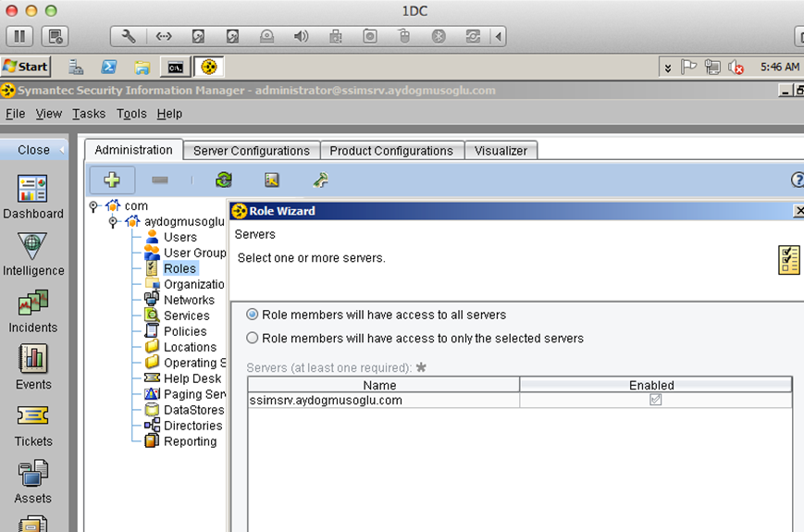Image resolution: width=804 pixels, height=532 pixels.
Task: Click the VM wrench settings icon
Action: (129, 36)
